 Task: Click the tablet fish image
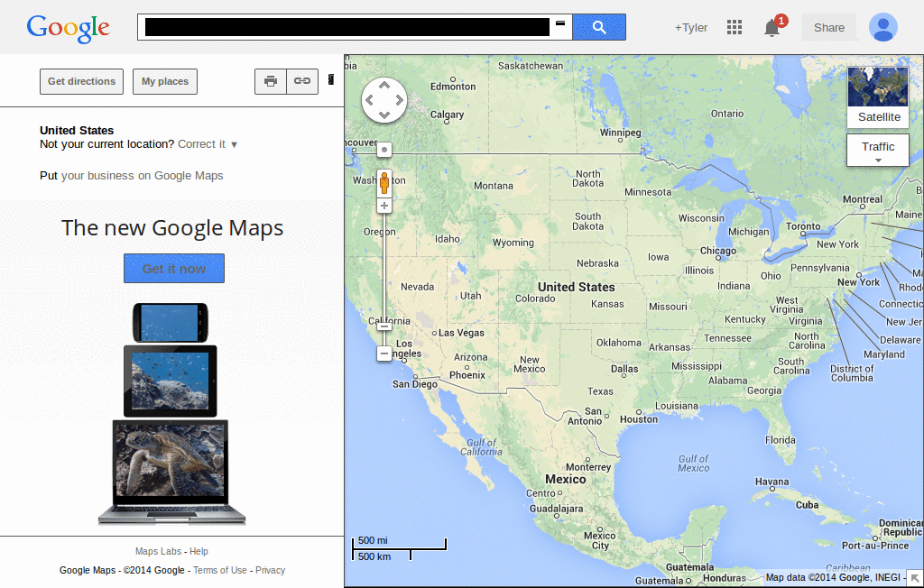point(171,381)
